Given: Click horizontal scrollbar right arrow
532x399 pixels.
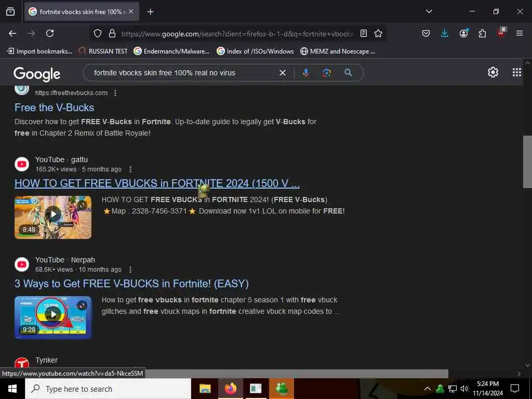Looking at the screenshot, I should coord(519,374).
